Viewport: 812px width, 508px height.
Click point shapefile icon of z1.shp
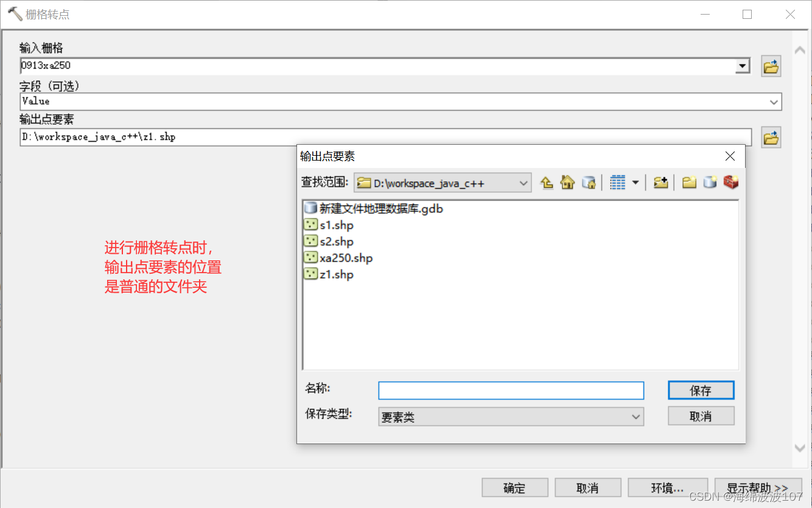point(310,274)
